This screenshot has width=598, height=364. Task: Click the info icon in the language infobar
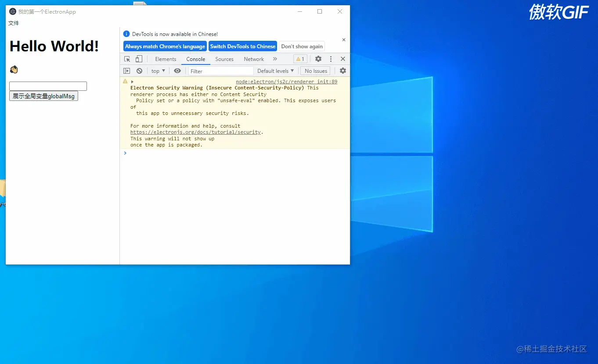click(x=126, y=34)
